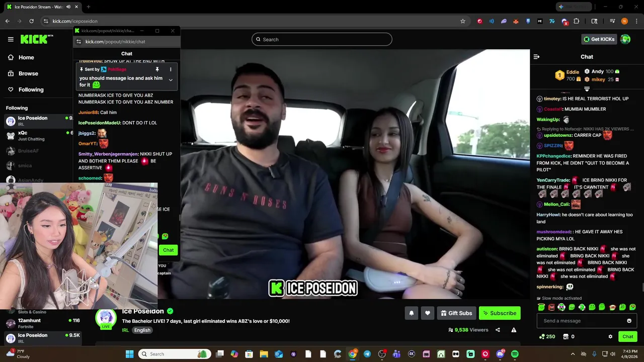Open chat settings gear icon
This screenshot has height=362, width=644.
(x=610, y=336)
